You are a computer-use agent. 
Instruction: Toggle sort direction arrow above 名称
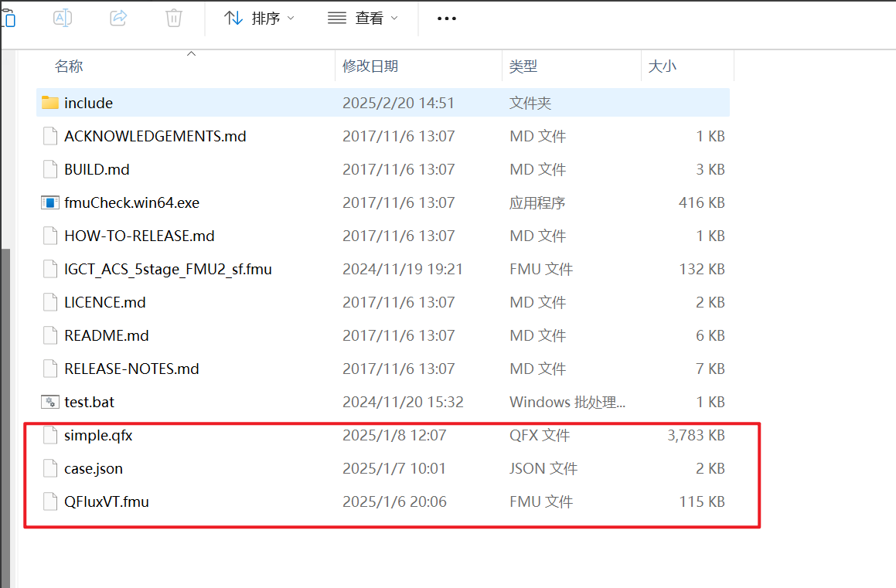click(192, 53)
